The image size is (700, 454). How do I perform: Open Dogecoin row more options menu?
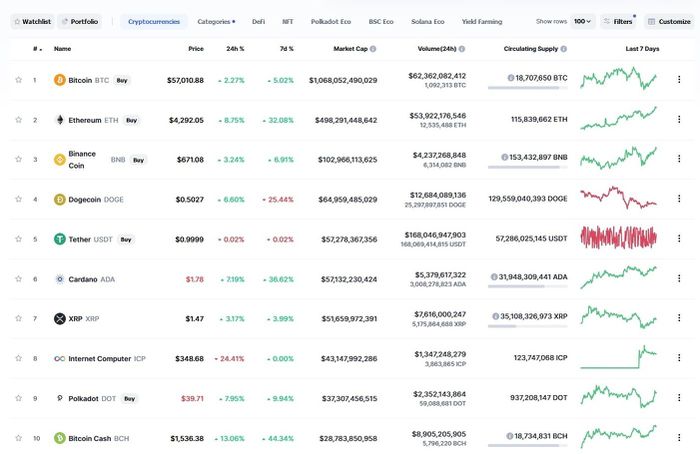pyautogui.click(x=679, y=198)
